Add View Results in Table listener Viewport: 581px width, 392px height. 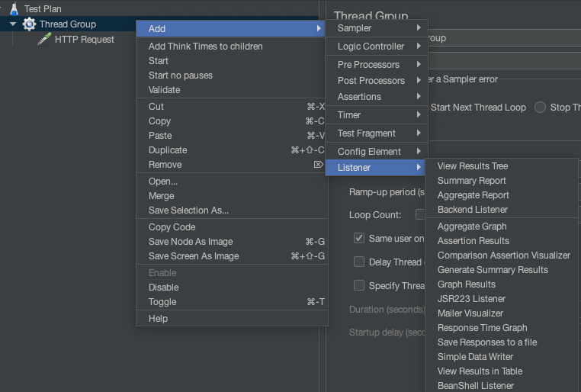point(502,371)
